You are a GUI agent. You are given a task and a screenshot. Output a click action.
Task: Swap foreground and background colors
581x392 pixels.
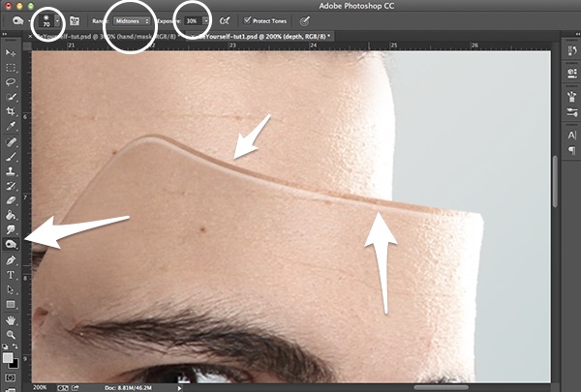pos(15,347)
